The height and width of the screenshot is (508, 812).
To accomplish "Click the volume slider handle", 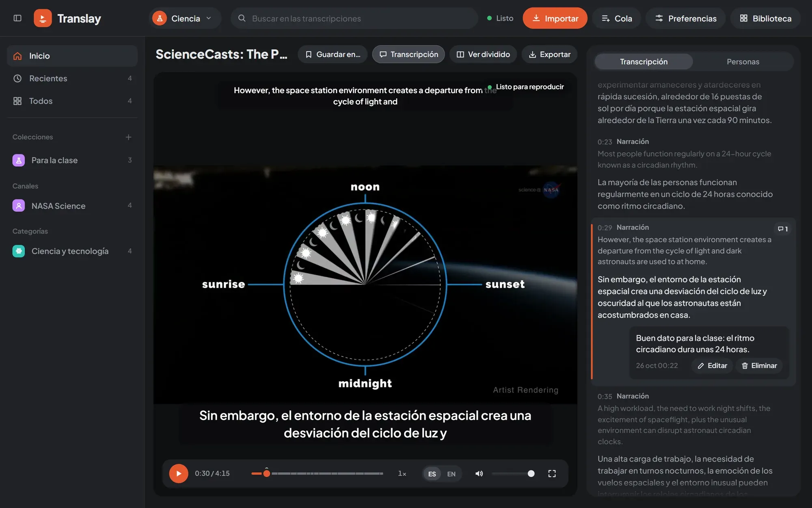I will [531, 473].
